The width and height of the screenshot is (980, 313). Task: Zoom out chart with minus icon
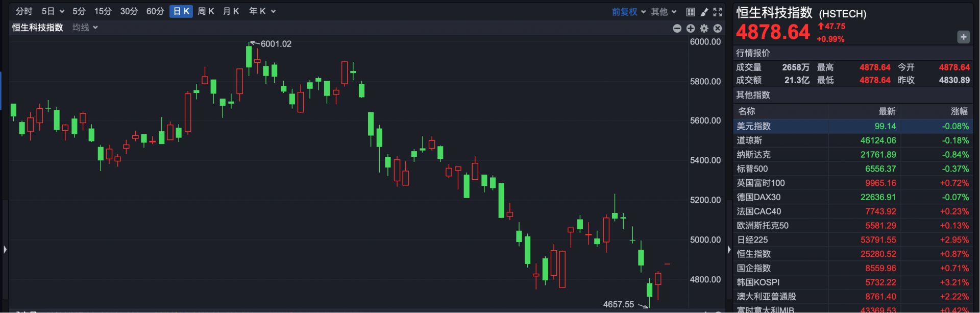[677, 29]
